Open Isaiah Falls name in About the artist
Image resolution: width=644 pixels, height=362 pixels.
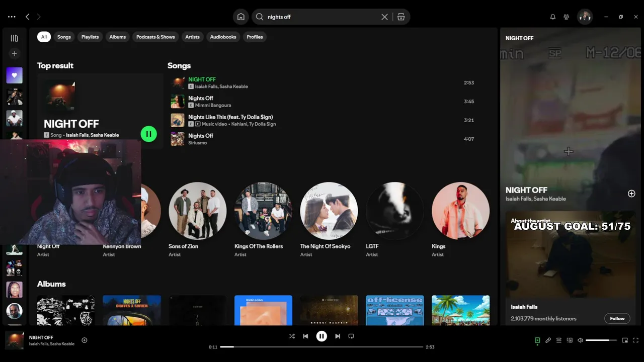click(x=524, y=307)
